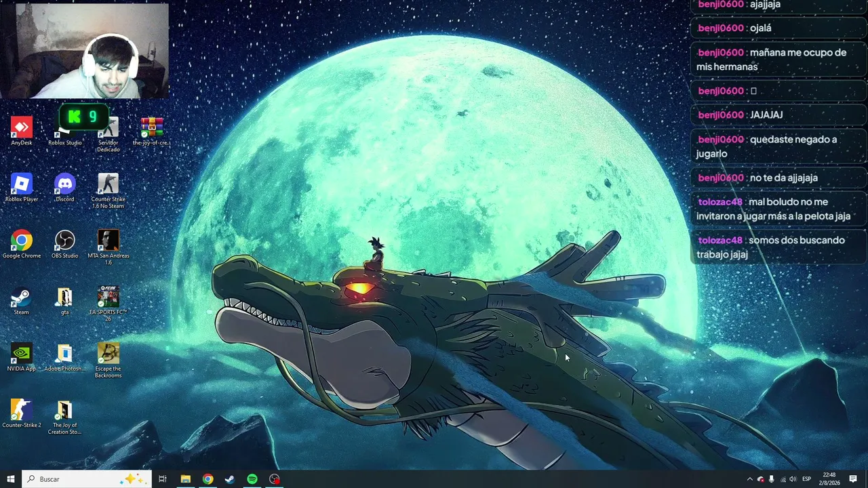Select Counter Strike 1.6 No Steam icon
868x488 pixels.
[x=108, y=191]
